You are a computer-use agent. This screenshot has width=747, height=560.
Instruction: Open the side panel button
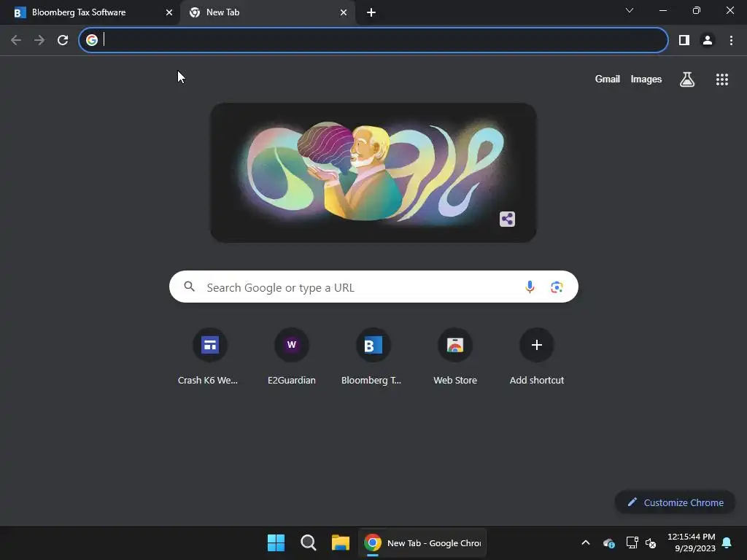click(684, 40)
